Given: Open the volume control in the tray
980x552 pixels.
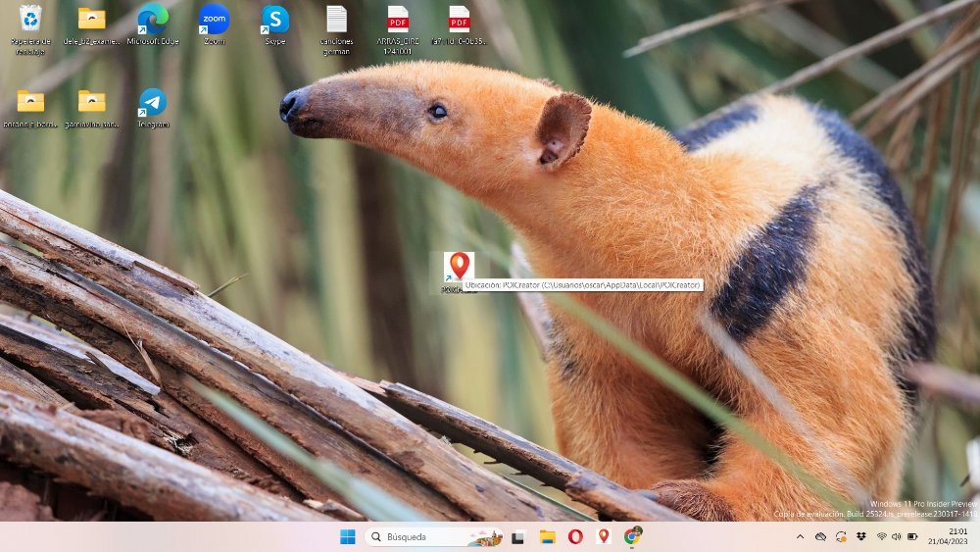Looking at the screenshot, I should point(897,536).
